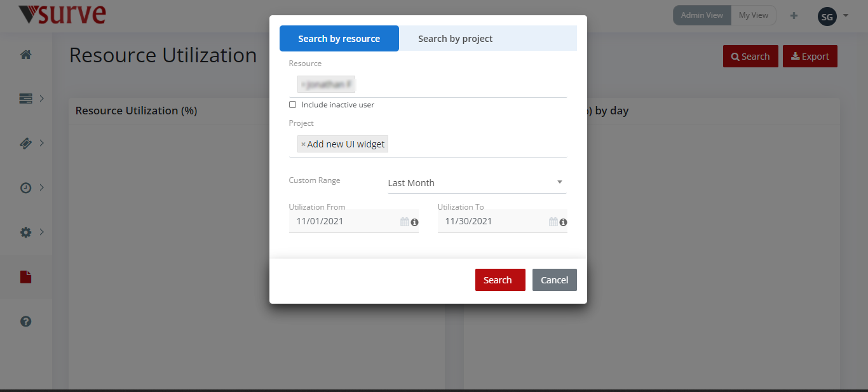Viewport: 868px width, 392px height.
Task: Open calendar picker for Utilization From
Action: (x=405, y=222)
